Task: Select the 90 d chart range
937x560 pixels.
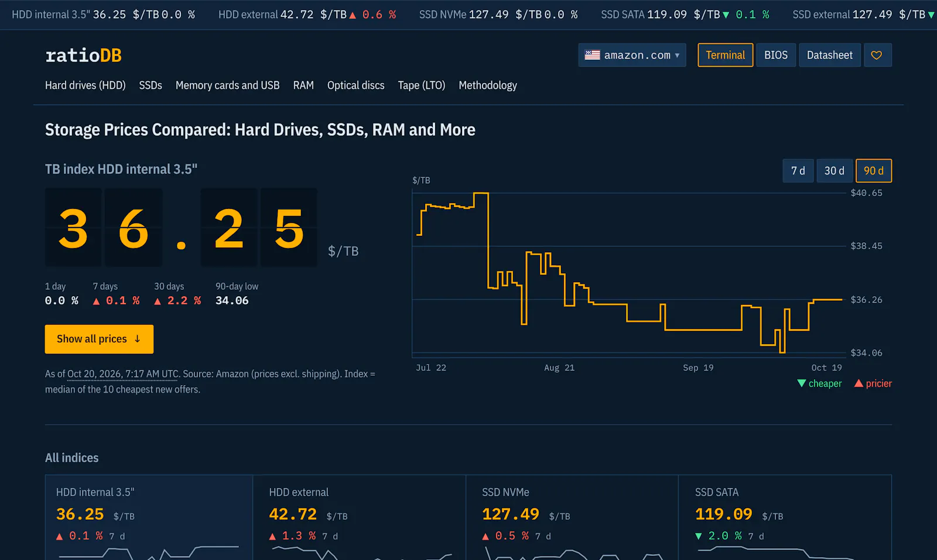Action: pyautogui.click(x=873, y=171)
